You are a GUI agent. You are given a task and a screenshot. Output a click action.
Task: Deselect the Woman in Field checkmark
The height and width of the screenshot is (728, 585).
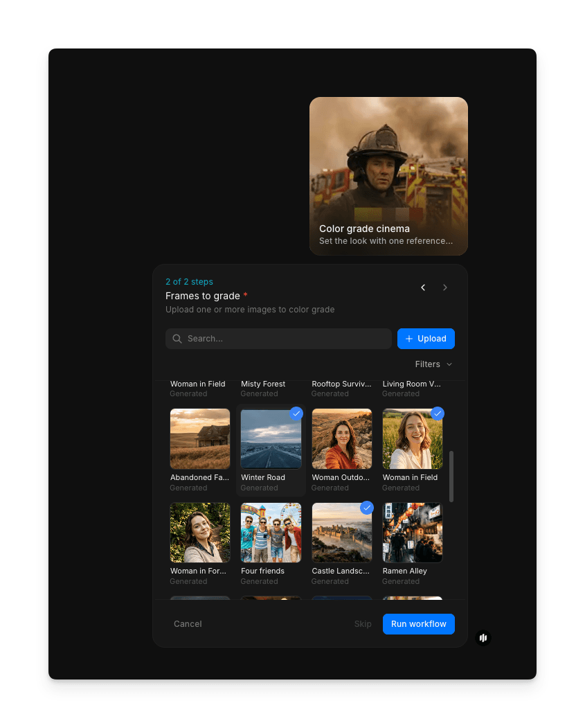(438, 414)
